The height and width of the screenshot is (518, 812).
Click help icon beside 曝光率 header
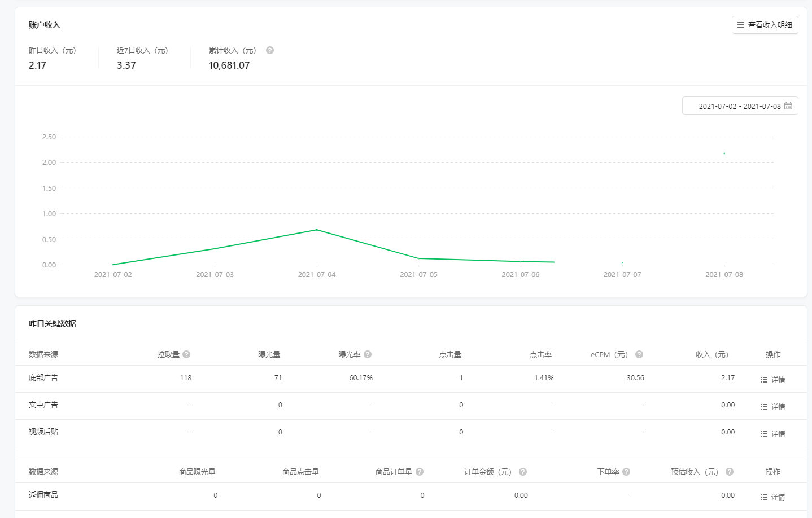(x=368, y=354)
